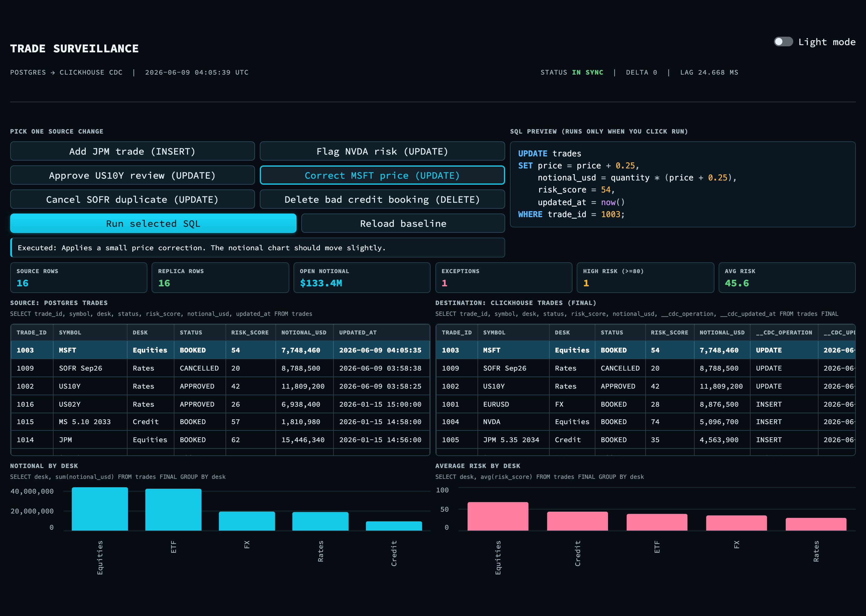Click TRADE_ID header in Postgres table
This screenshot has width=866, height=616.
pyautogui.click(x=32, y=333)
